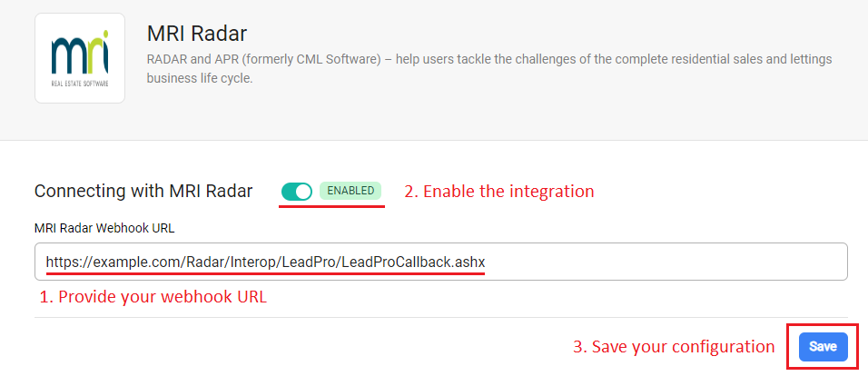Click the Provide your webhook URL note
The width and height of the screenshot is (868, 386).
[153, 297]
